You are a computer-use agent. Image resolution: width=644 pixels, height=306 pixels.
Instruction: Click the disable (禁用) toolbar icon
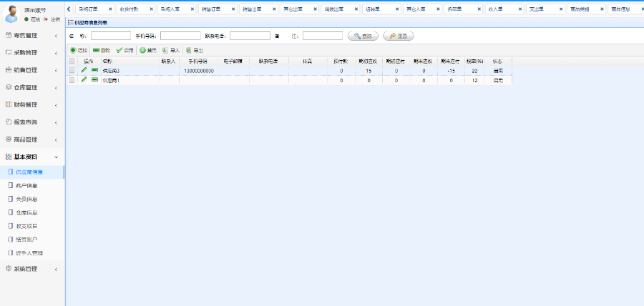(142, 51)
